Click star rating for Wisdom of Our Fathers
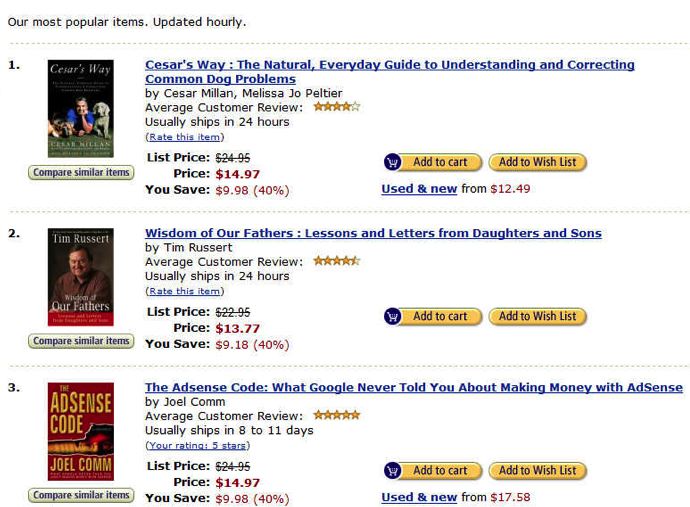The image size is (690, 507). [x=336, y=261]
